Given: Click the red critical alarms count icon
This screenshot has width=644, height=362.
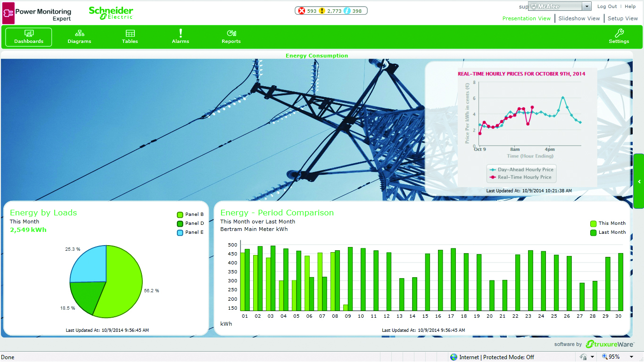Looking at the screenshot, I should 302,11.
